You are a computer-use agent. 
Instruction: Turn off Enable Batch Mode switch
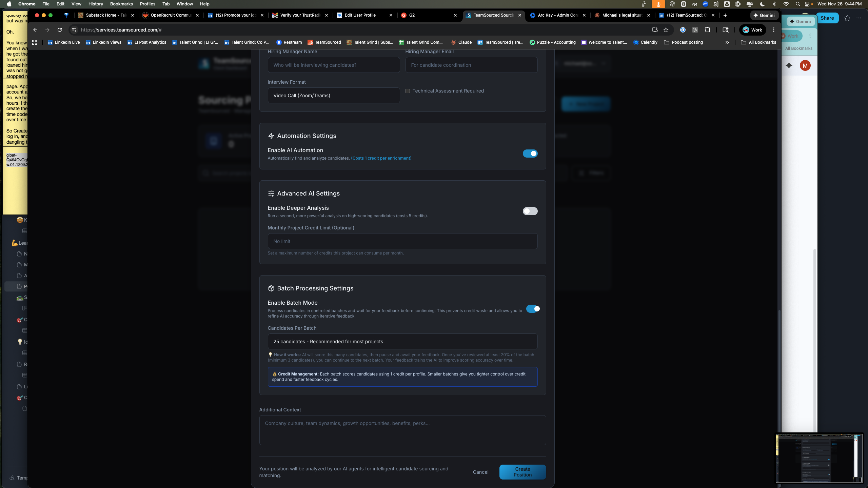tap(533, 309)
